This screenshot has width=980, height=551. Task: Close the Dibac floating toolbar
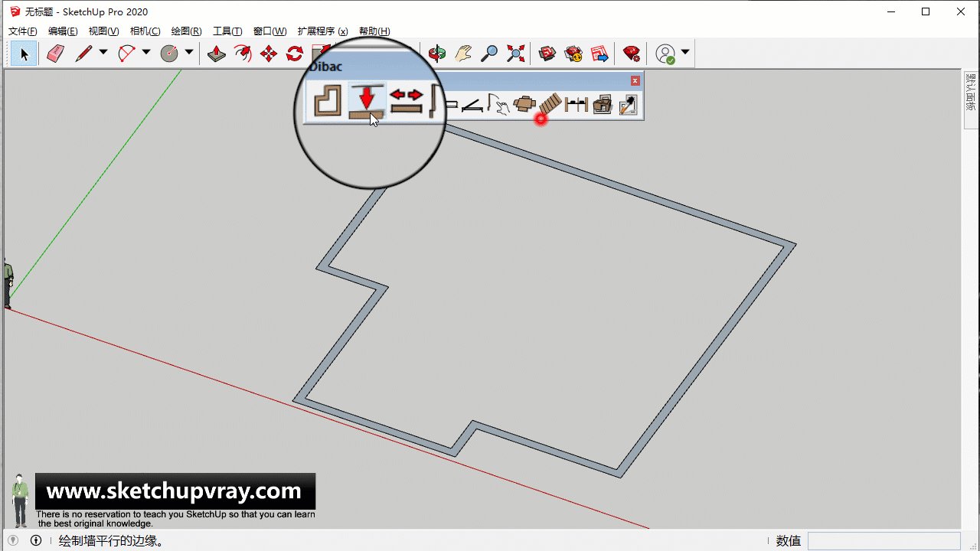(x=635, y=80)
